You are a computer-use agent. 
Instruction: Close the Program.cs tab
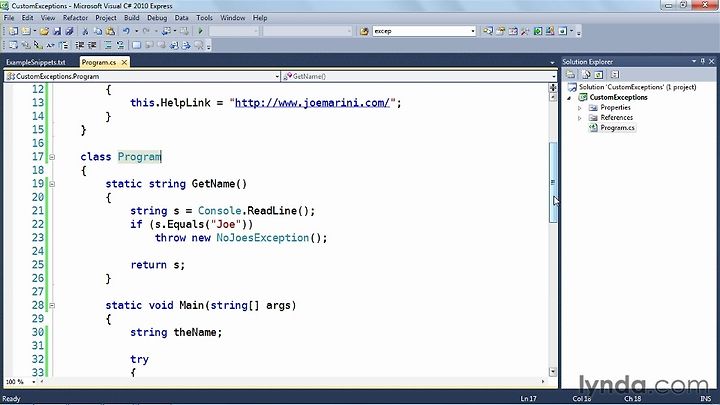coord(124,62)
